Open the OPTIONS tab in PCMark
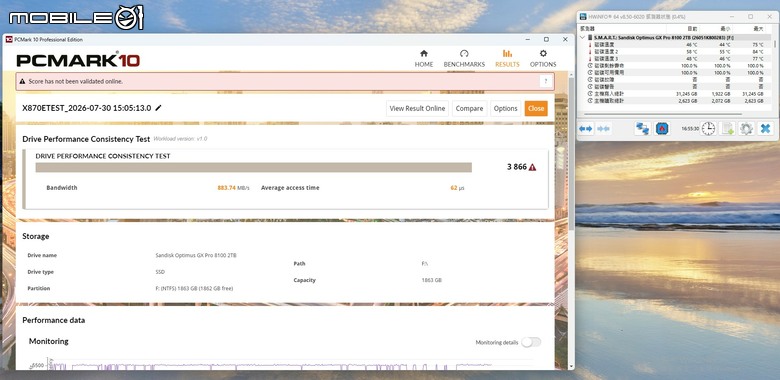Image resolution: width=780 pixels, height=380 pixels. (543, 59)
